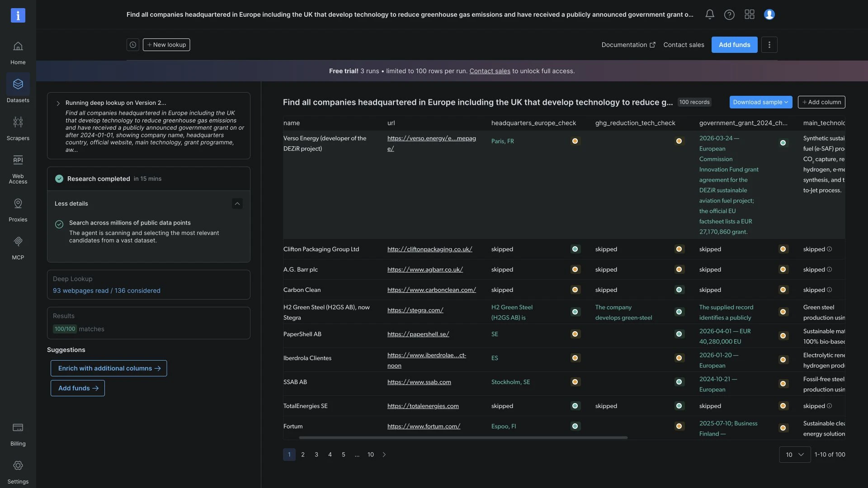Open the Home sidebar section
Screen dimensions: 868x488
[x=18, y=53]
